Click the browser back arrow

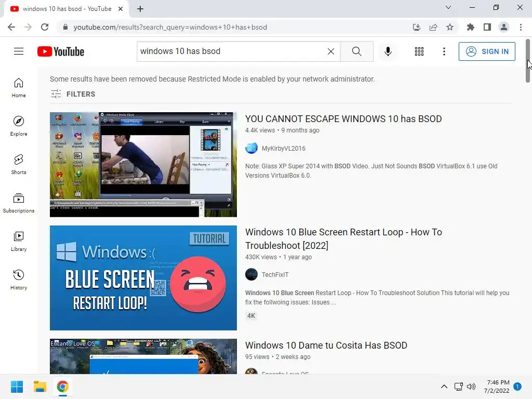(11, 27)
